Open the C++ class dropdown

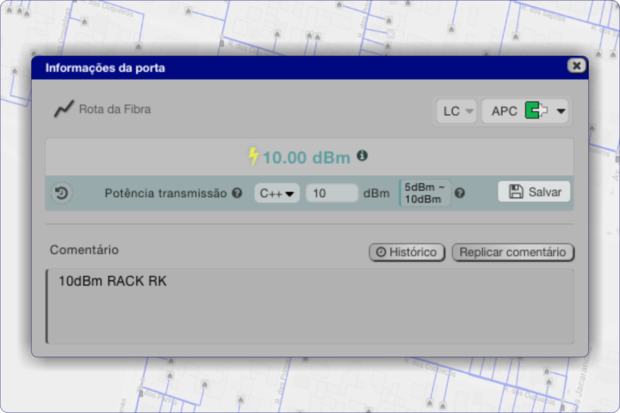pos(277,193)
